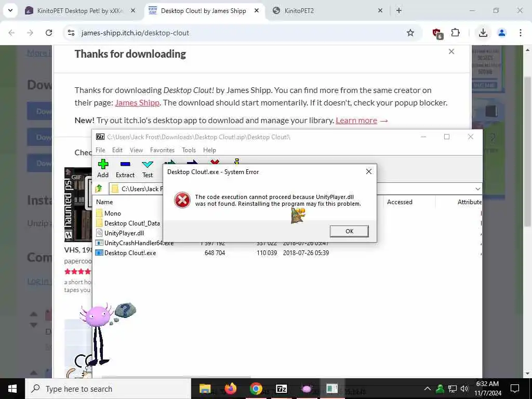Viewport: 532px width, 399px height.
Task: Open the Chrome downloads icon
Action: (x=483, y=33)
